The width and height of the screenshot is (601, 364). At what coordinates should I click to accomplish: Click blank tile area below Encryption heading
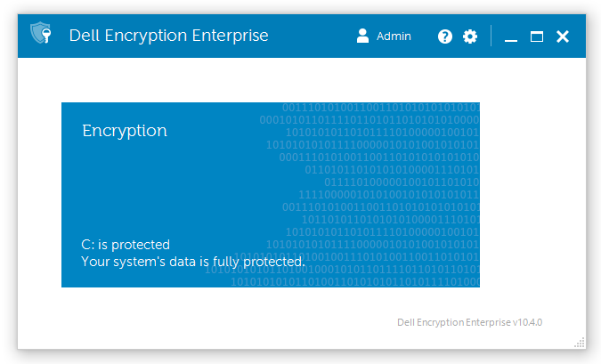click(161, 184)
